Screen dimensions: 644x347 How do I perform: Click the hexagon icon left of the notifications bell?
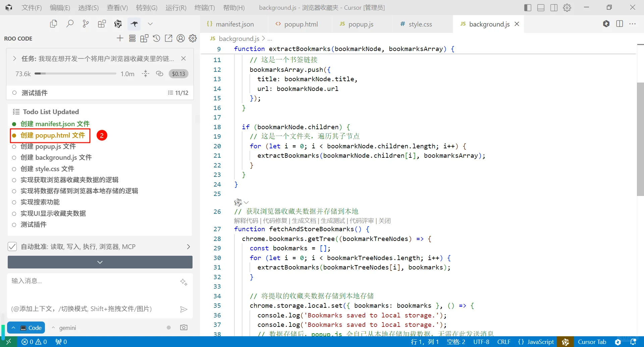tap(618, 342)
